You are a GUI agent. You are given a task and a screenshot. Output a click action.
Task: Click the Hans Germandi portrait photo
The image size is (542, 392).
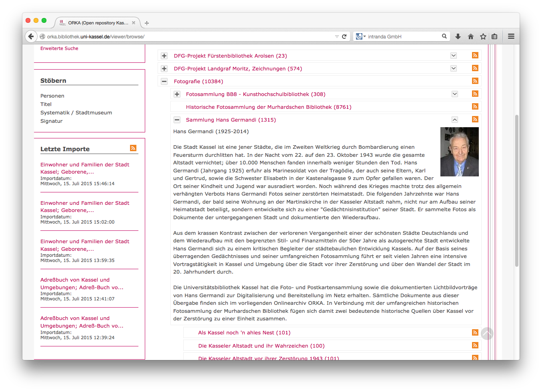tap(460, 152)
